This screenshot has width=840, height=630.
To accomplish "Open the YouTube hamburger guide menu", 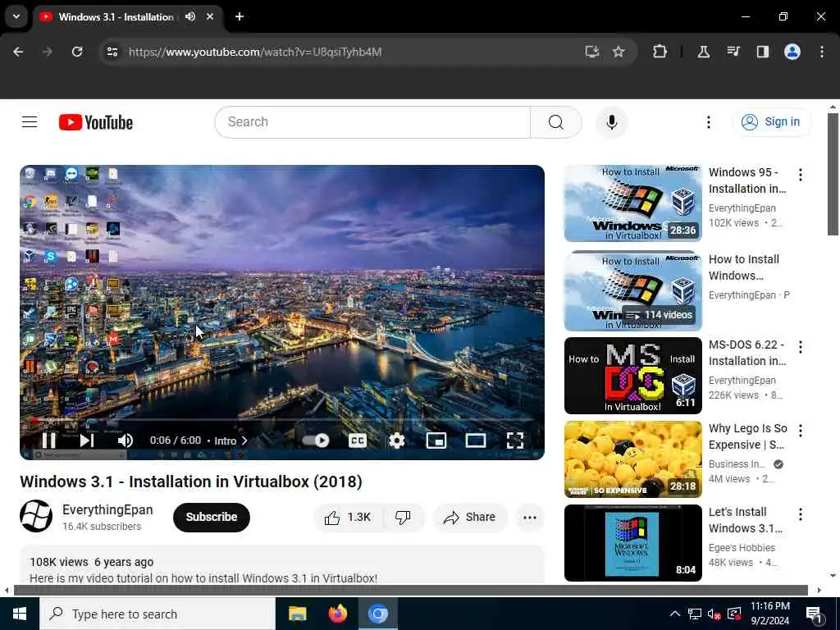I will click(30, 122).
